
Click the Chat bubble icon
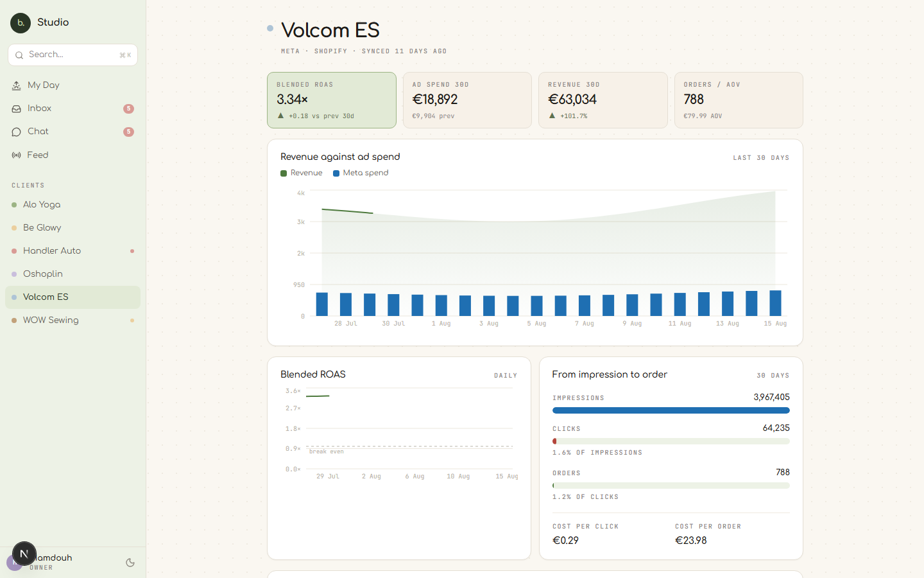pos(17,132)
